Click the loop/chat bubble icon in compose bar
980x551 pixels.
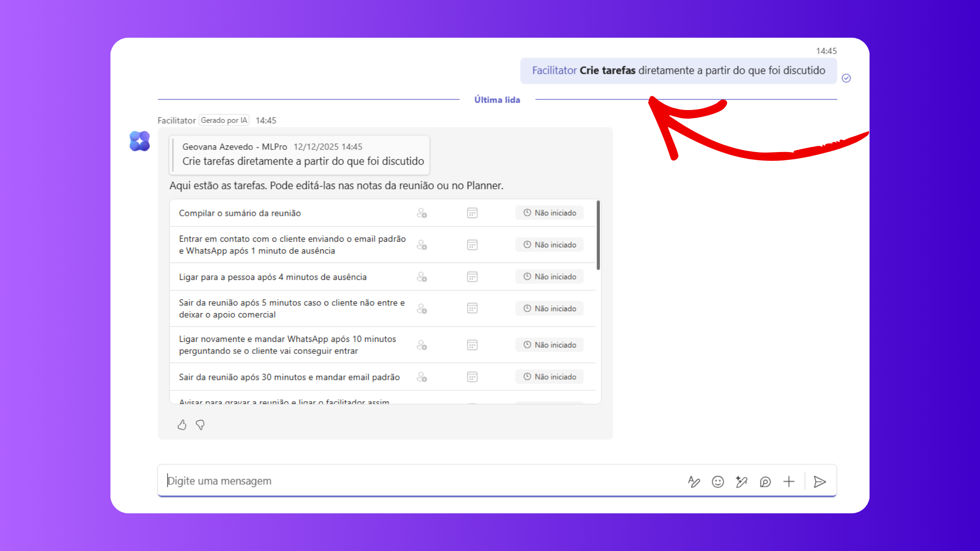(765, 482)
